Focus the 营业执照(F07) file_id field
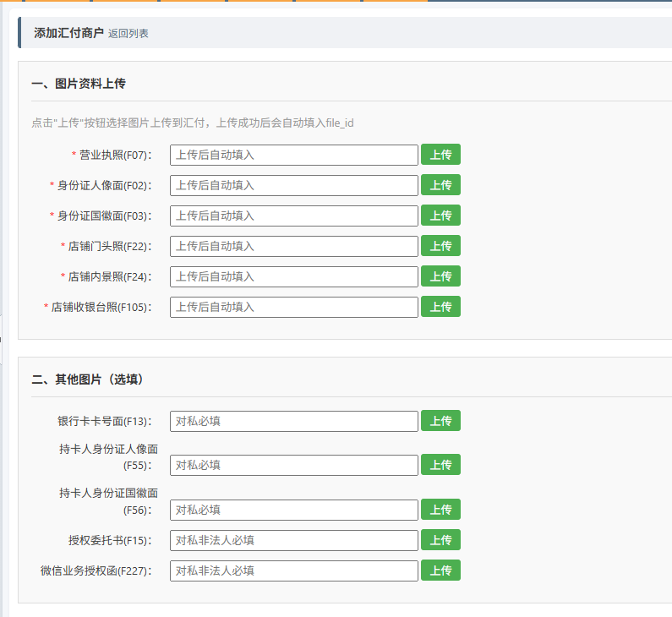The height and width of the screenshot is (617, 672). pyautogui.click(x=293, y=155)
